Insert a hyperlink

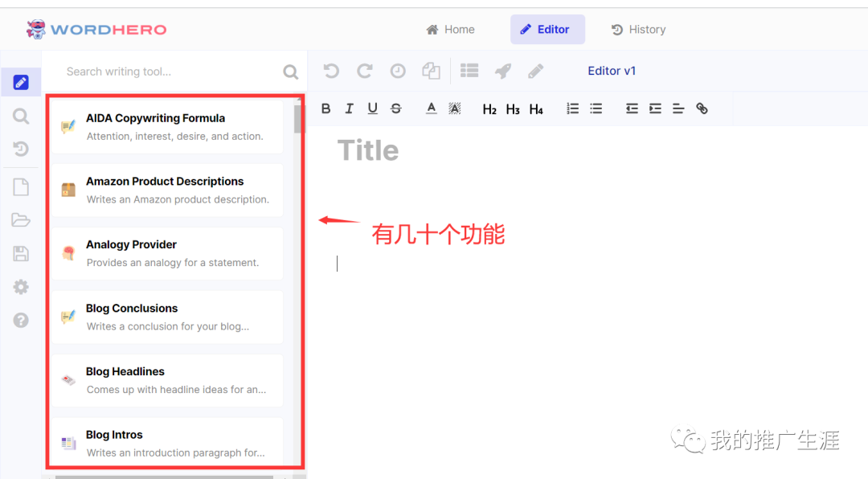pyautogui.click(x=702, y=108)
